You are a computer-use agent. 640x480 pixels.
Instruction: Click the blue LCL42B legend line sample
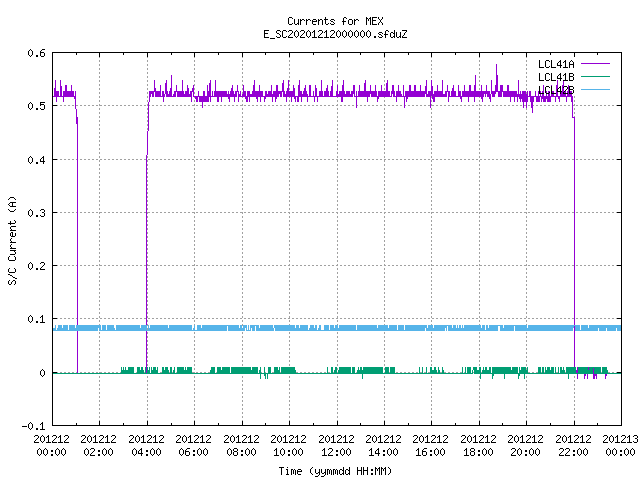tap(595, 89)
